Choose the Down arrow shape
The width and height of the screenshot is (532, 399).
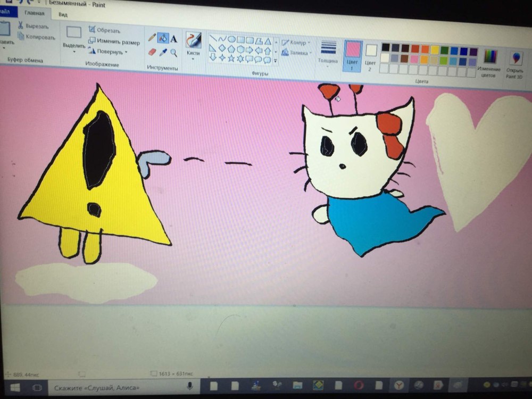[x=213, y=57]
